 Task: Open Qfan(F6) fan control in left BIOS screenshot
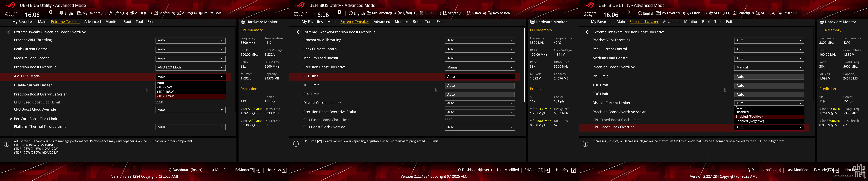[118, 13]
